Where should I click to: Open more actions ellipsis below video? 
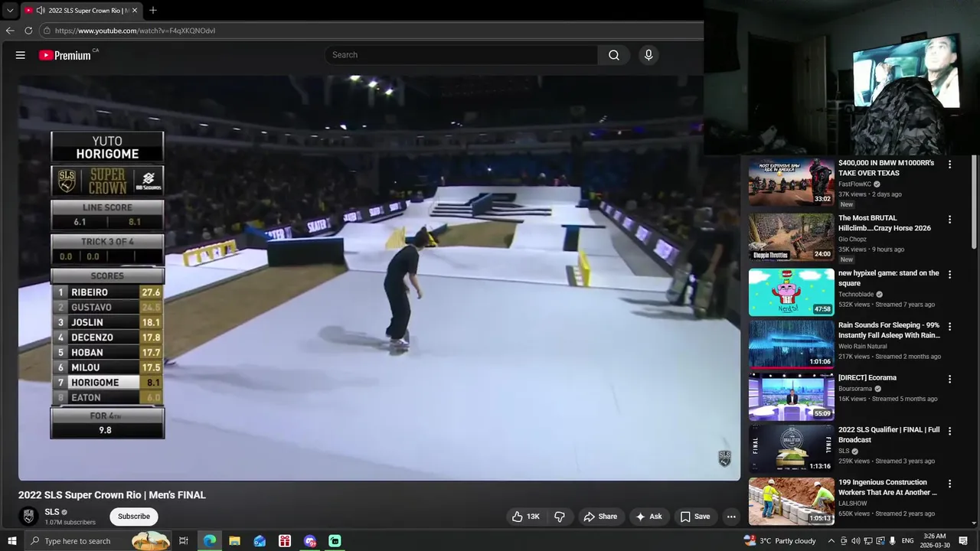[731, 517]
